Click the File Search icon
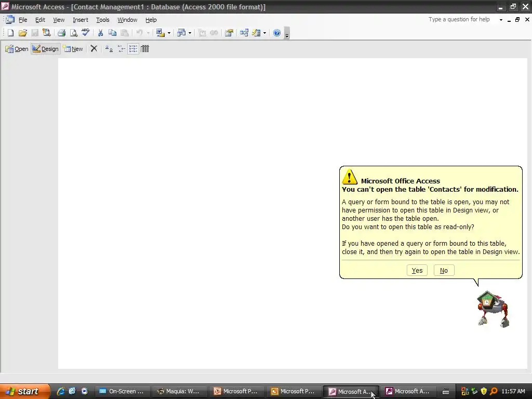This screenshot has height=399, width=532. [46, 33]
